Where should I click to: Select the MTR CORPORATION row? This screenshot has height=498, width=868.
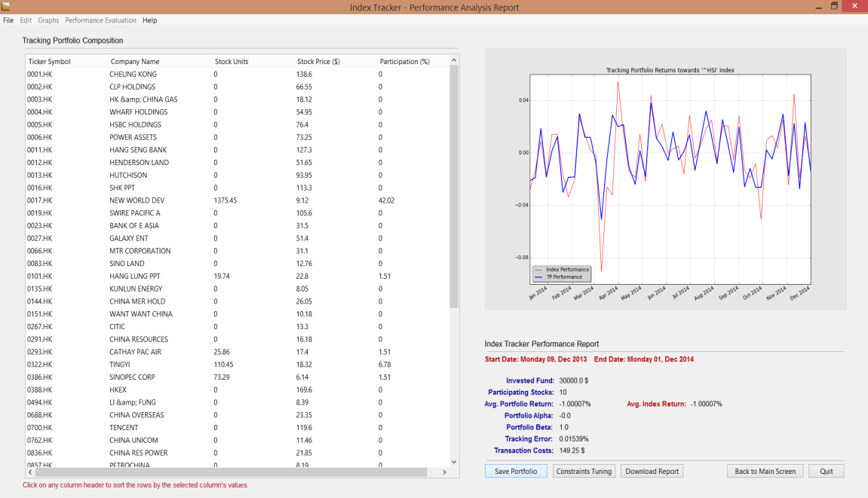(x=237, y=251)
